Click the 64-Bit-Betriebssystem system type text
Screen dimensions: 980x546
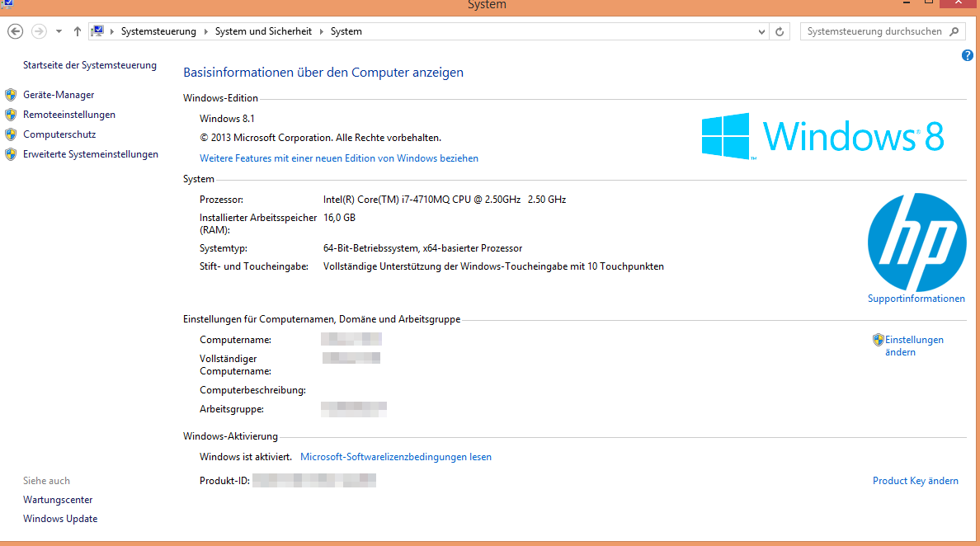click(422, 248)
